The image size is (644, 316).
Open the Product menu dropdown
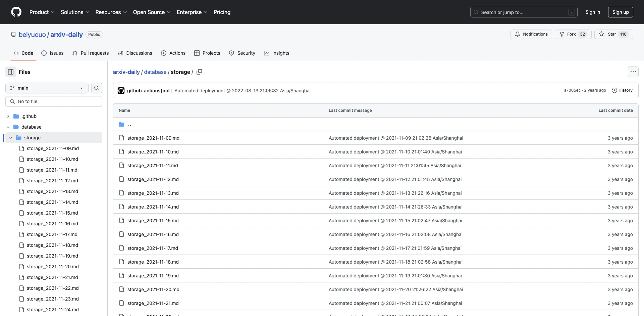[42, 12]
